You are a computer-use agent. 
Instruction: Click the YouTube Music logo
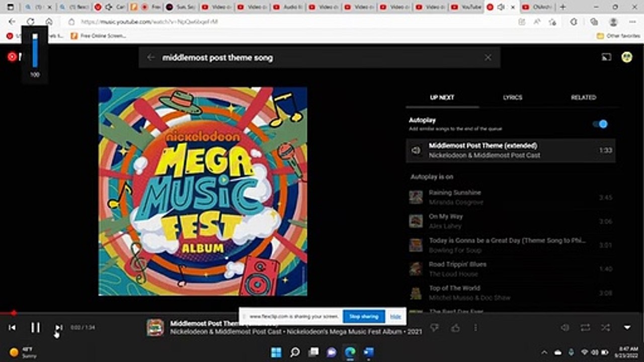[14, 56]
